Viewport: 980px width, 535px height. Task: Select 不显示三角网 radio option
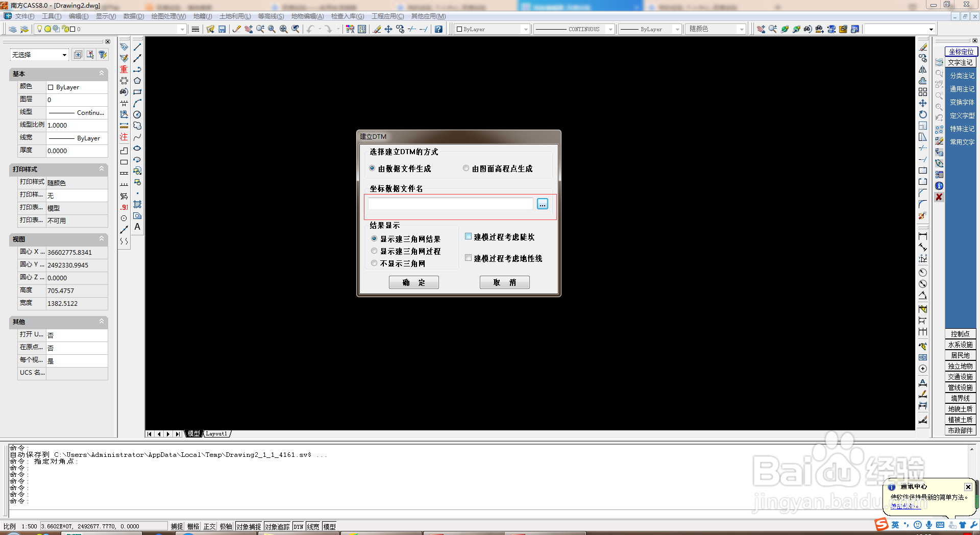tap(374, 263)
